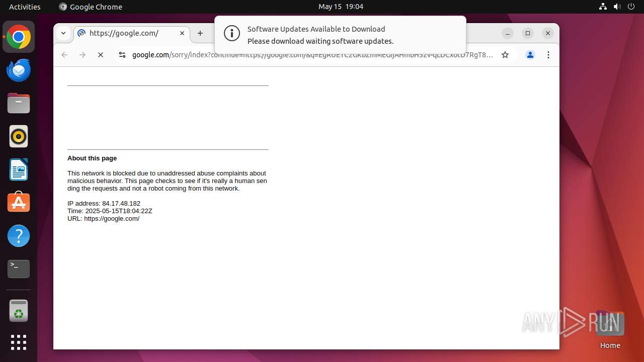The image size is (644, 362).
Task: Launch LibreOffice Writer from the dock
Action: 19,169
